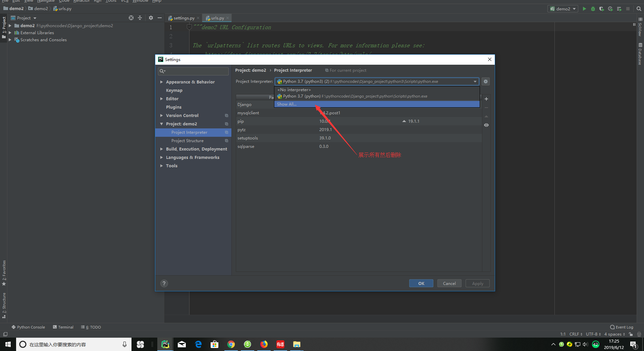The height and width of the screenshot is (351, 644).
Task: Select Show All... in interpreter list
Action: coord(377,104)
